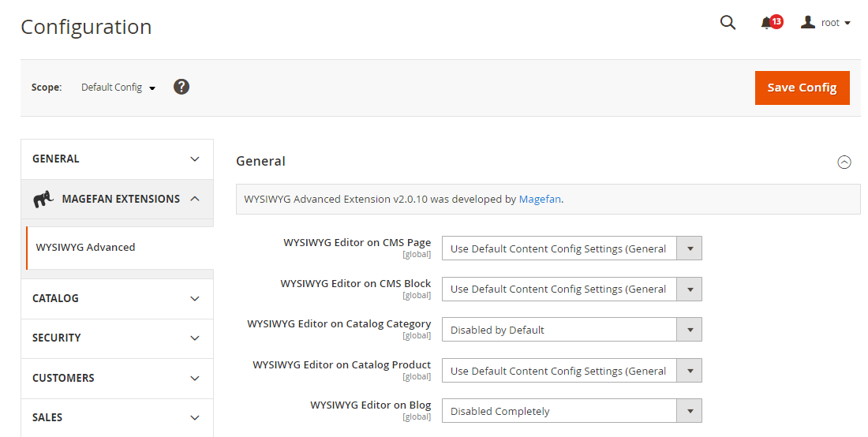Expand the CATALOG sidebar section
This screenshot has height=437, width=868.
point(117,299)
